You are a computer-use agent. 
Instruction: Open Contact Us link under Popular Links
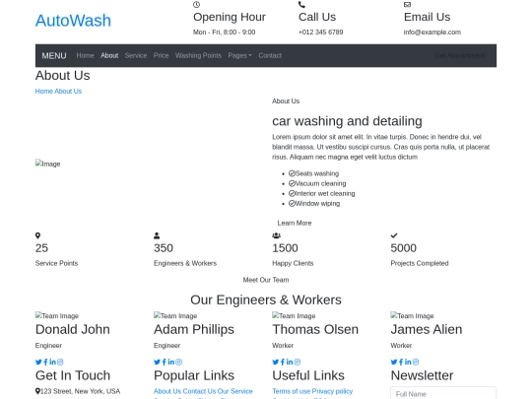pyautogui.click(x=199, y=391)
